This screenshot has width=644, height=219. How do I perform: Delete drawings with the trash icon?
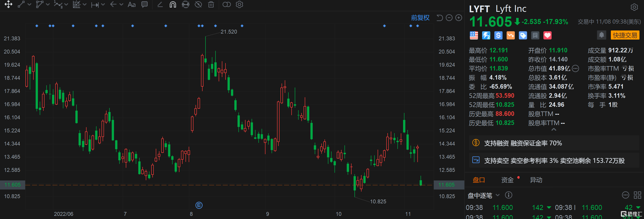tap(211, 5)
